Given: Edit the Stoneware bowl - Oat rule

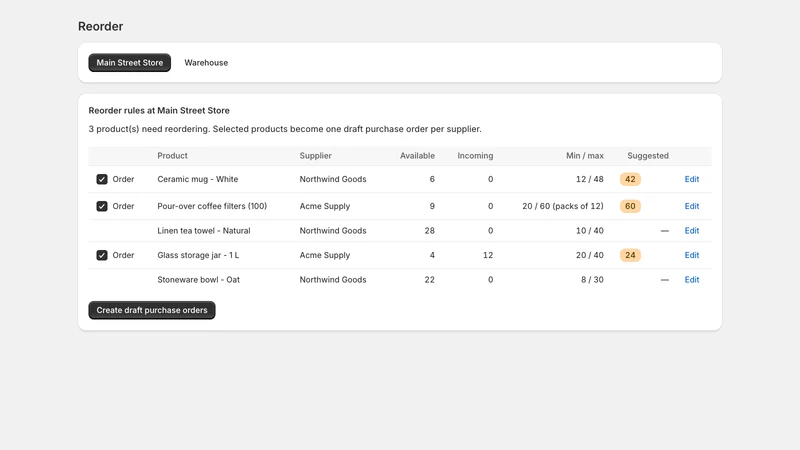Looking at the screenshot, I should (691, 280).
